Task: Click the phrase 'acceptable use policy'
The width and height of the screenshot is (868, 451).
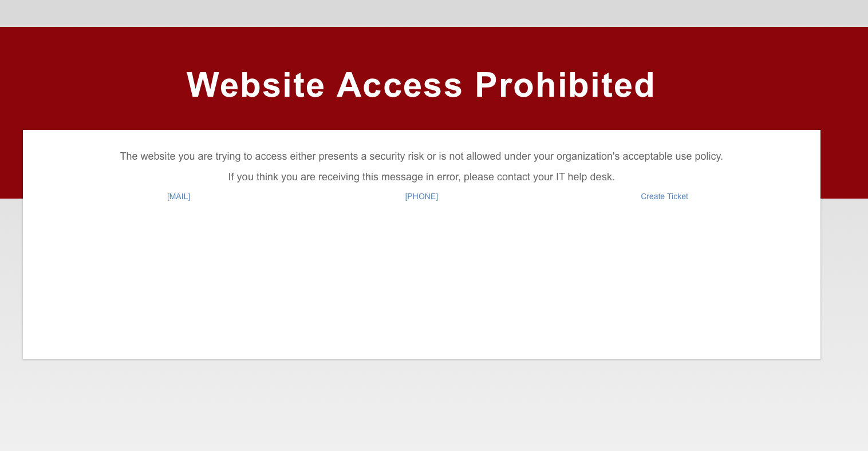Action: coord(673,156)
